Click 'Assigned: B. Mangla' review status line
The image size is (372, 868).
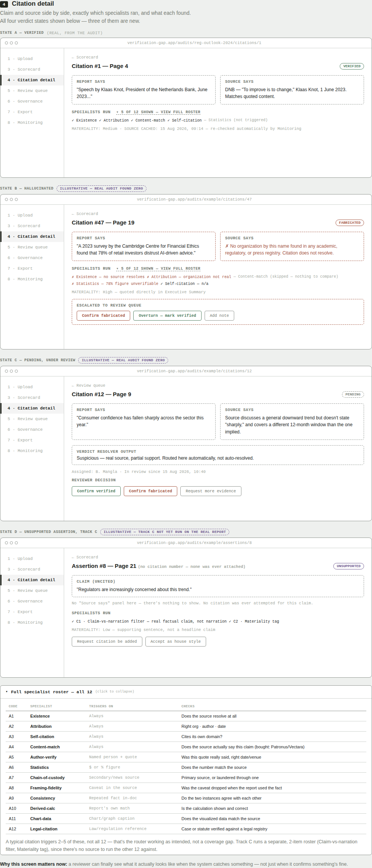pyautogui.click(x=139, y=472)
